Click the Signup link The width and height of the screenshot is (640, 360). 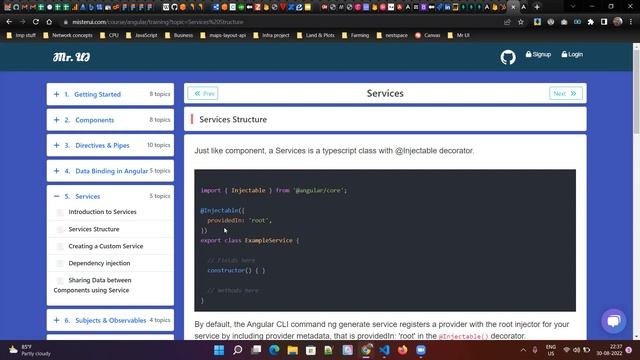538,54
